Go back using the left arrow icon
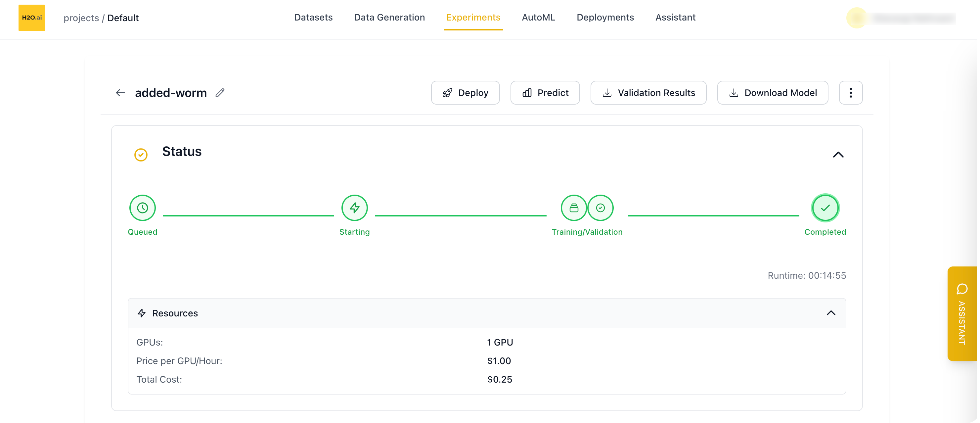This screenshot has height=423, width=980. [x=120, y=93]
